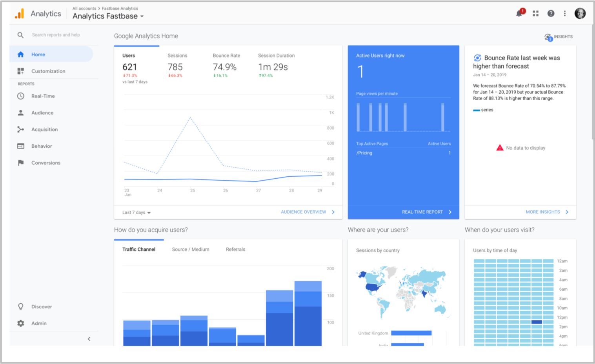Click the Audience Overview arrow chevron
Image resolution: width=595 pixels, height=364 pixels.
[333, 212]
